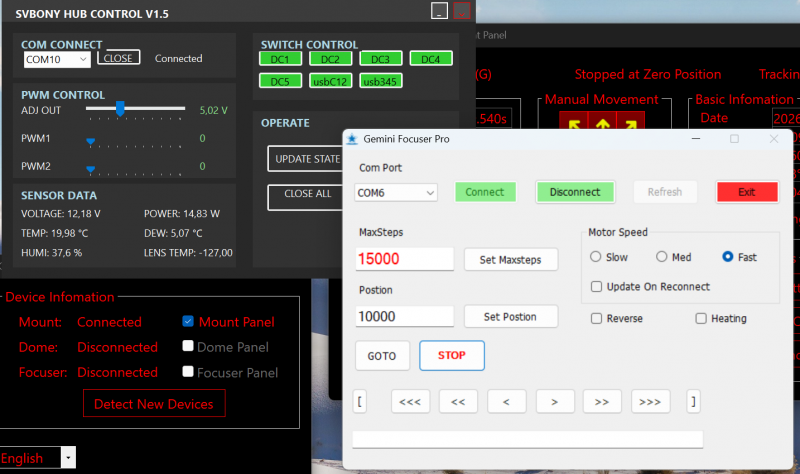Click the up arrow in Manual Movement
Screen dimensions: 800x474
(x=603, y=122)
